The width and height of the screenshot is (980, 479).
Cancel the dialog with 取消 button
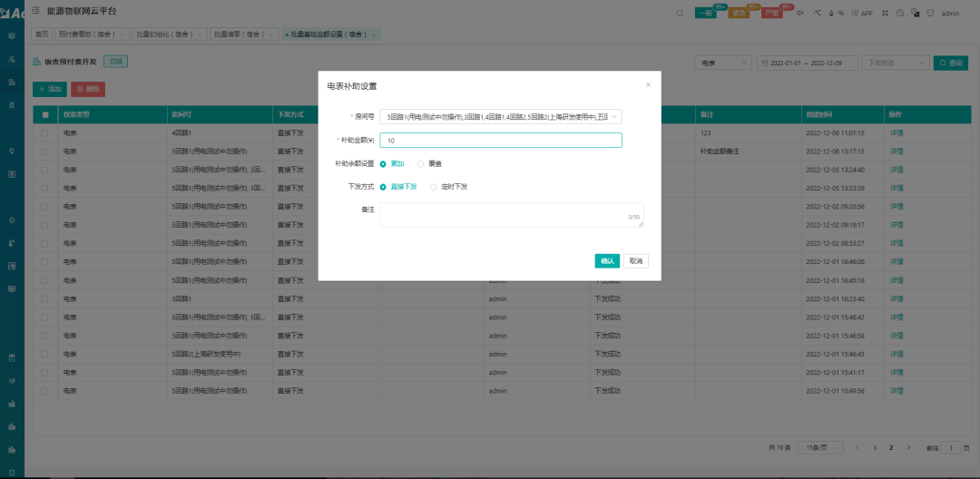(x=635, y=261)
